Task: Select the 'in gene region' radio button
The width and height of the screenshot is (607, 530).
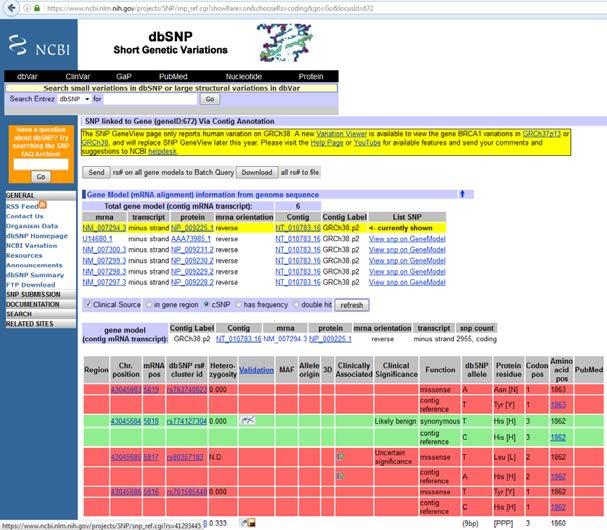Action: click(149, 305)
